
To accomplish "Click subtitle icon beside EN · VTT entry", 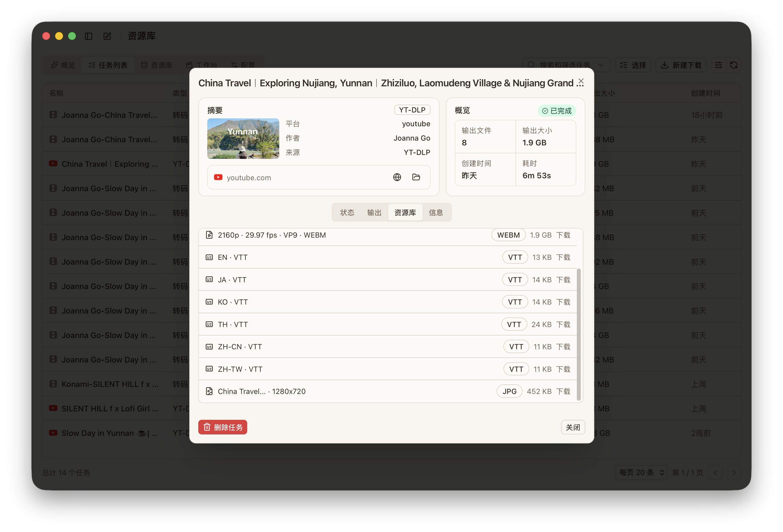I will [210, 257].
